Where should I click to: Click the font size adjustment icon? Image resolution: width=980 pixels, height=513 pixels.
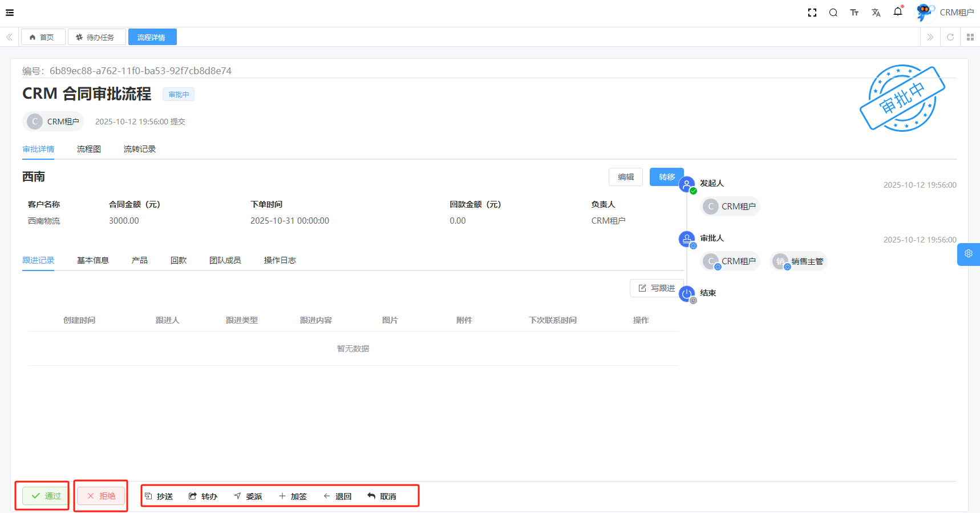854,13
